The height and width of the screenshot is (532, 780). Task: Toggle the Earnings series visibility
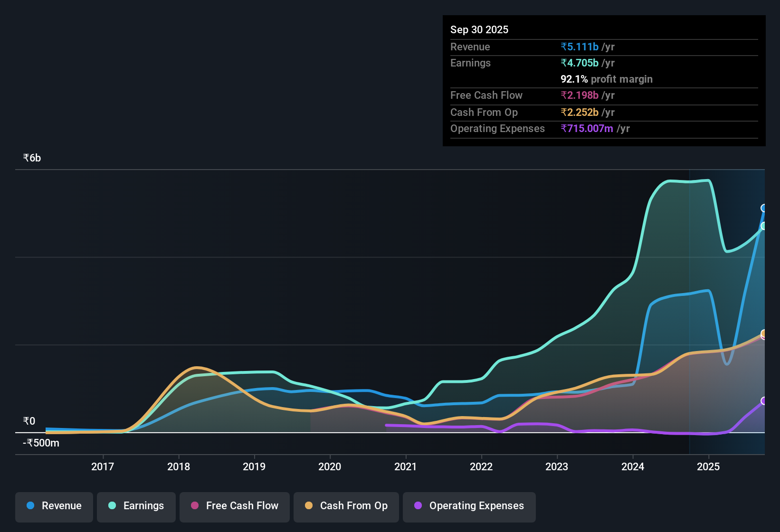pos(136,506)
